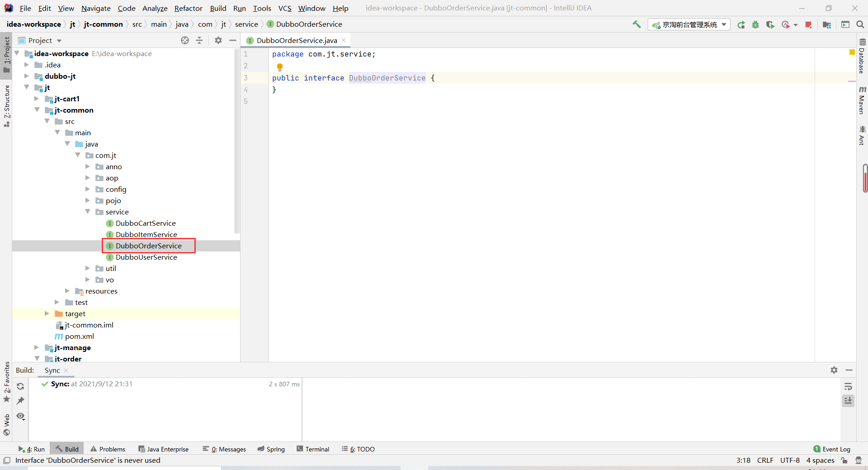Collapse the service package
This screenshot has width=868, height=470.
(x=88, y=212)
